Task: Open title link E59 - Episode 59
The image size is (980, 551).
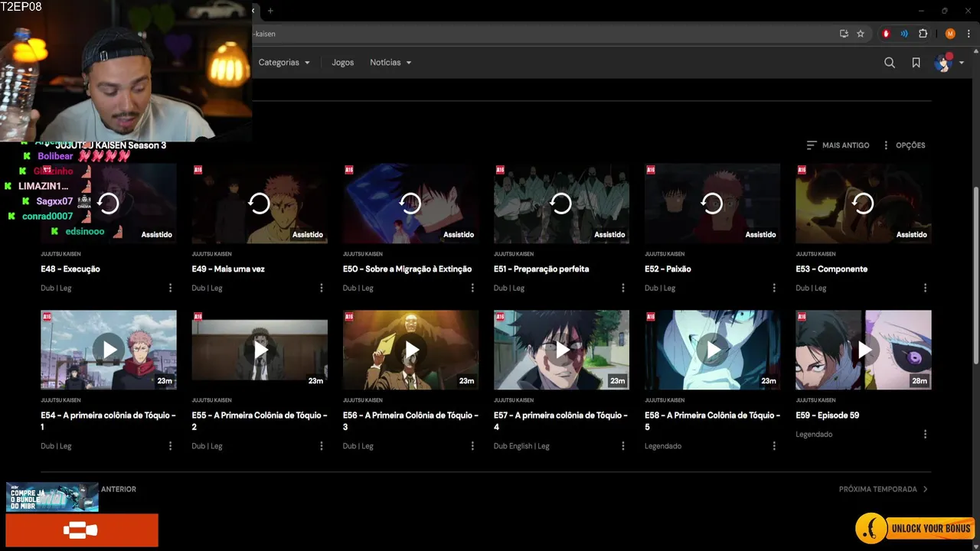Action: (827, 415)
